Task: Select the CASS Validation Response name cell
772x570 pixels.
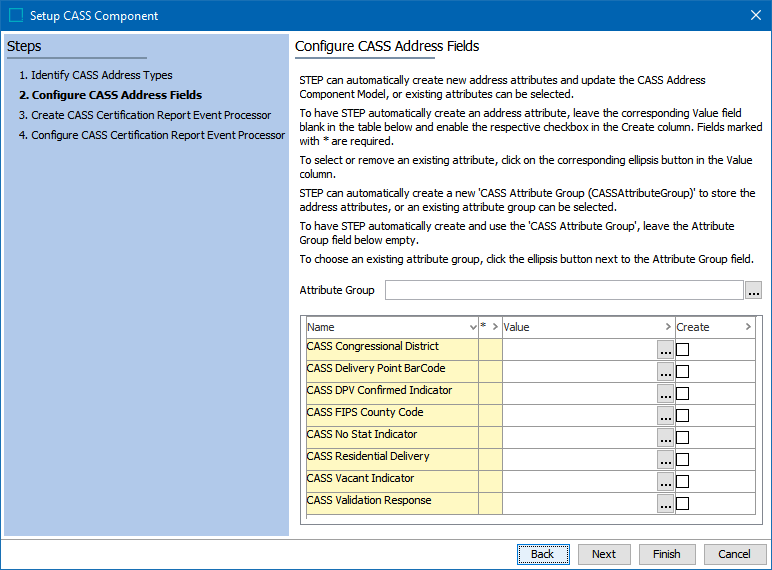Action: coord(392,504)
